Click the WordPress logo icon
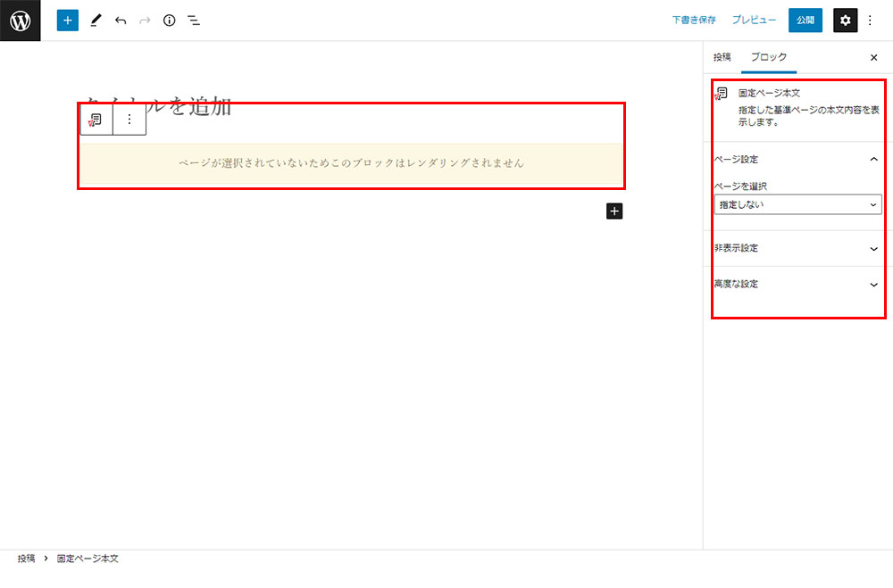The image size is (893, 588). pyautogui.click(x=20, y=21)
